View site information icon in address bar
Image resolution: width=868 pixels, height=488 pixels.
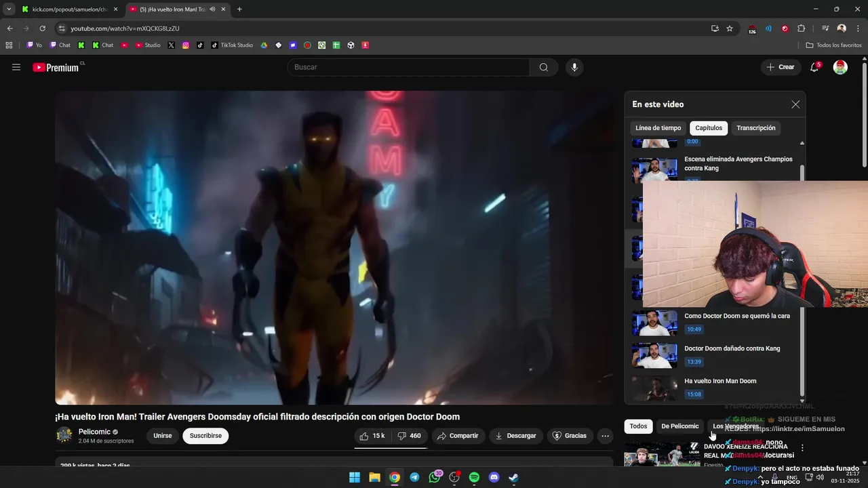pyautogui.click(x=62, y=28)
